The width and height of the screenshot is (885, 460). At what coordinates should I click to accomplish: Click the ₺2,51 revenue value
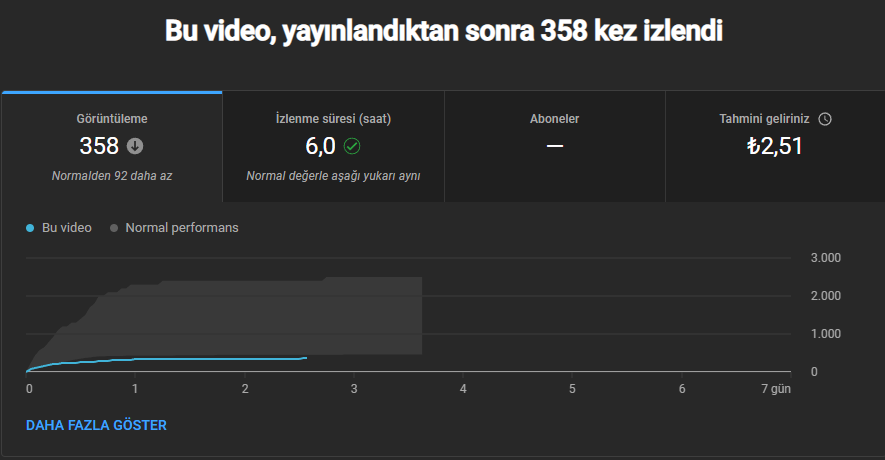[x=774, y=146]
